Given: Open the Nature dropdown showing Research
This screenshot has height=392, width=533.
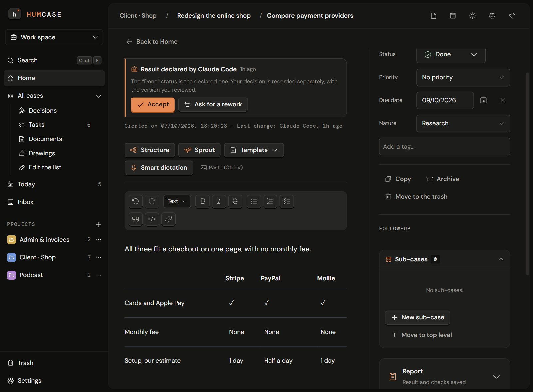Looking at the screenshot, I should pyautogui.click(x=463, y=123).
